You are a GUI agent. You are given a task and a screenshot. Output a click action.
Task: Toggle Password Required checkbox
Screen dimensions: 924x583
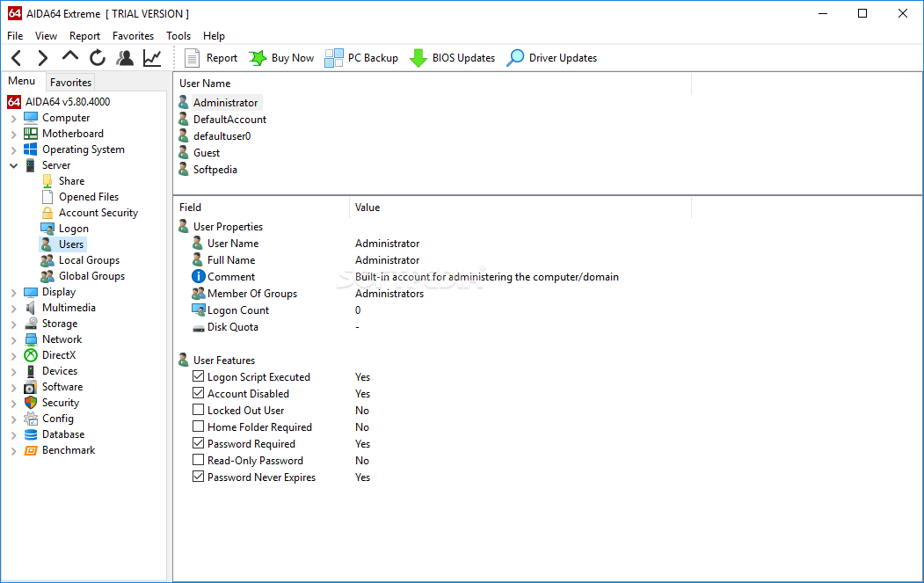(198, 442)
